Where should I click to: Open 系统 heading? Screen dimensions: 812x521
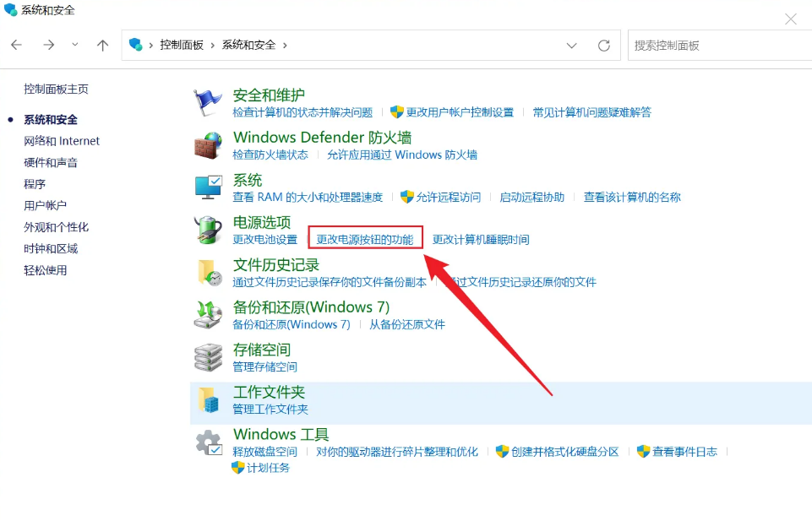point(248,180)
